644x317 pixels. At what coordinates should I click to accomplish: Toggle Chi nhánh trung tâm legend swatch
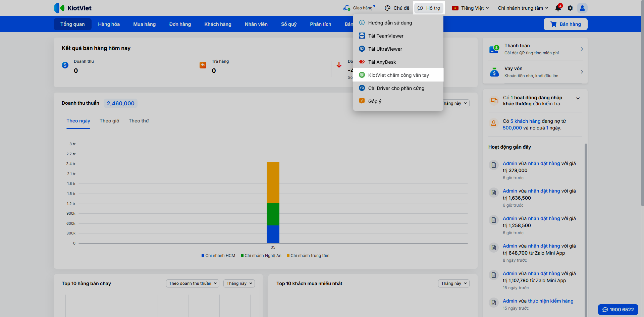(288, 256)
